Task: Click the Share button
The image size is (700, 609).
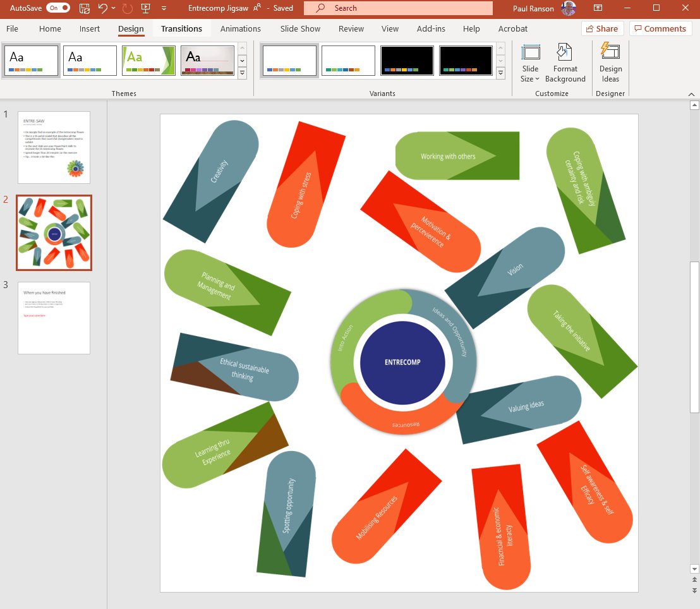Action: point(602,28)
